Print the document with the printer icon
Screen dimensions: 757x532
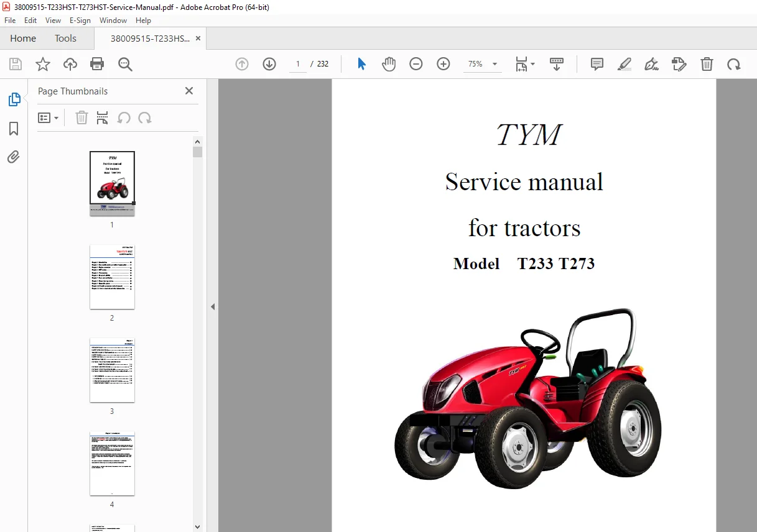click(97, 64)
